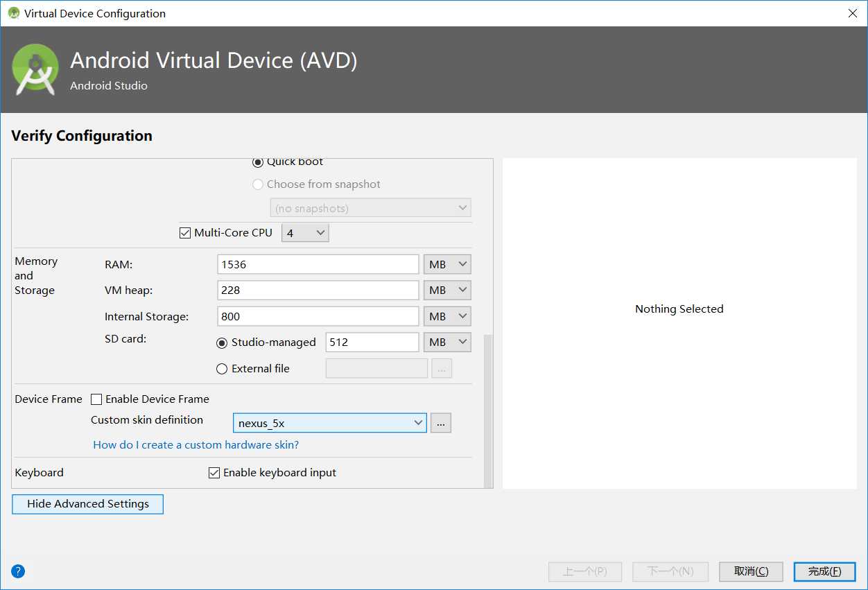Click Hide Advanced Settings button

coord(88,504)
